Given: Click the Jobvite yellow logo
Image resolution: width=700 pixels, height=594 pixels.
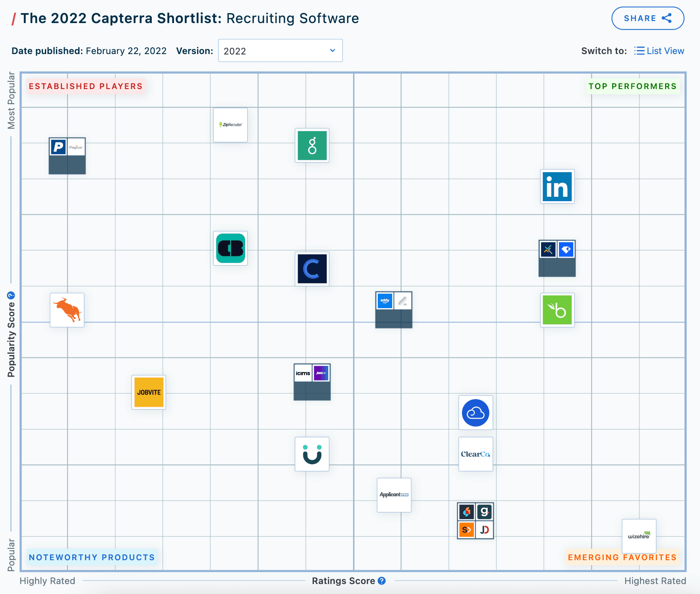Looking at the screenshot, I should point(148,392).
